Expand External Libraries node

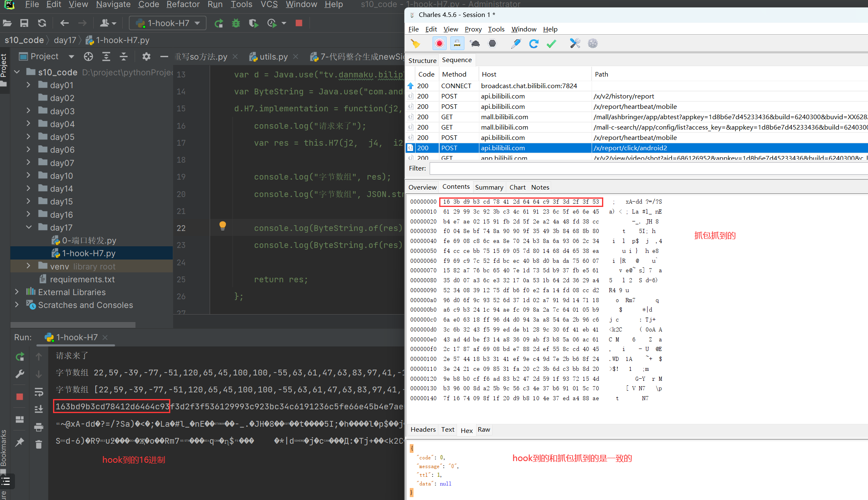coord(17,292)
